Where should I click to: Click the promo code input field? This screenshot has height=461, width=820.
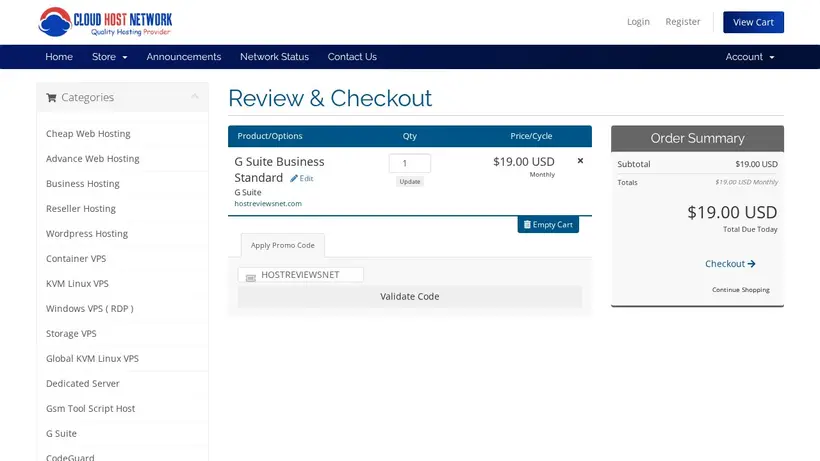(301, 274)
